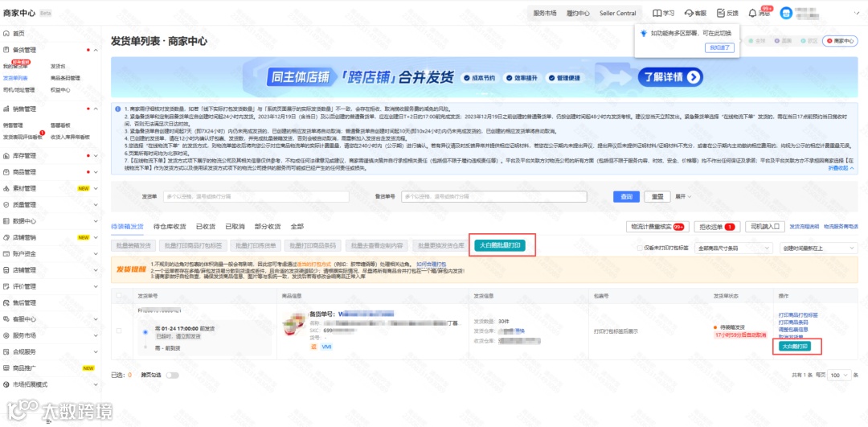Click the 数据中心 sidebar icon
Viewport: 868px width, 427px height.
tap(6, 221)
